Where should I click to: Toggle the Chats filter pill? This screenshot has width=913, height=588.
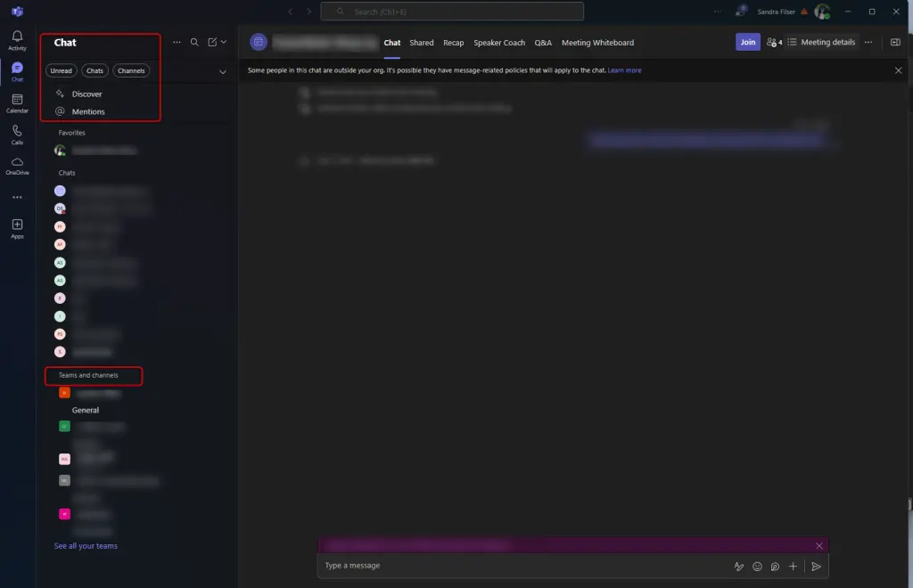click(x=95, y=70)
